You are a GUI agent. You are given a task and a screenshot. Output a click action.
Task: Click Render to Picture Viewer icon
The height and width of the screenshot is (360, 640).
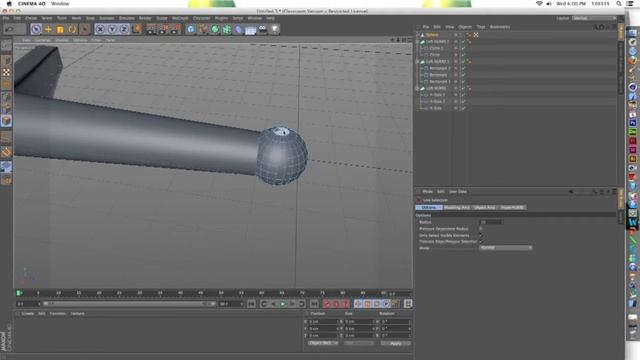click(x=163, y=29)
